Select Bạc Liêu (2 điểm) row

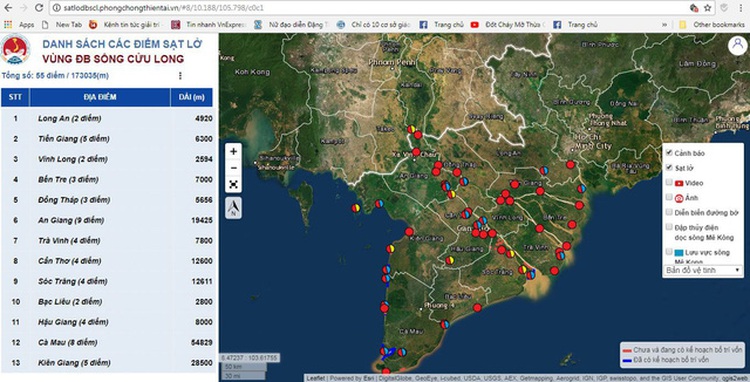coord(107,302)
